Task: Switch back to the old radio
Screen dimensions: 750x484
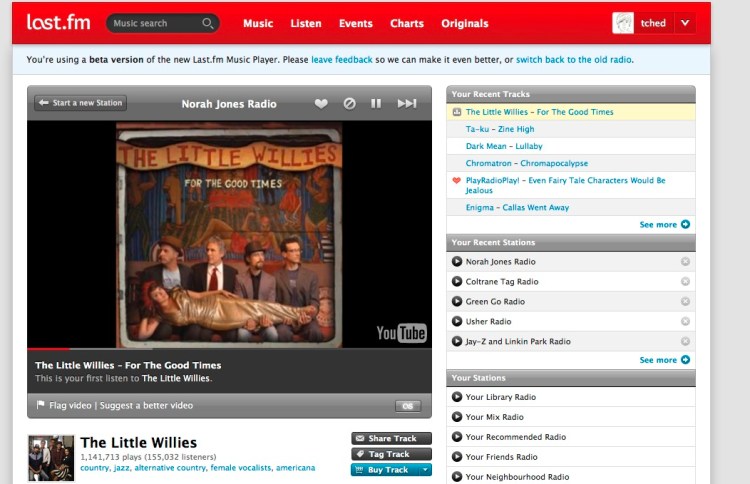Action: (574, 60)
